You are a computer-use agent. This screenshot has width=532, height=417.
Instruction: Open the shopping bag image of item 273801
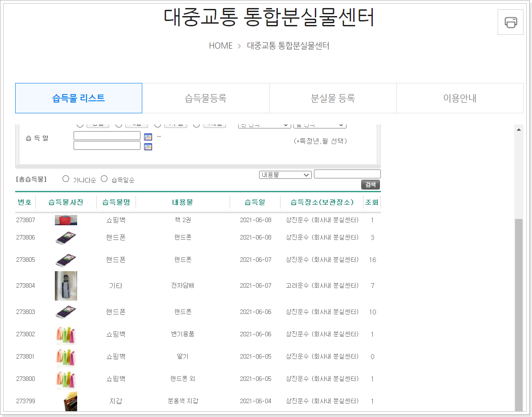(66, 356)
